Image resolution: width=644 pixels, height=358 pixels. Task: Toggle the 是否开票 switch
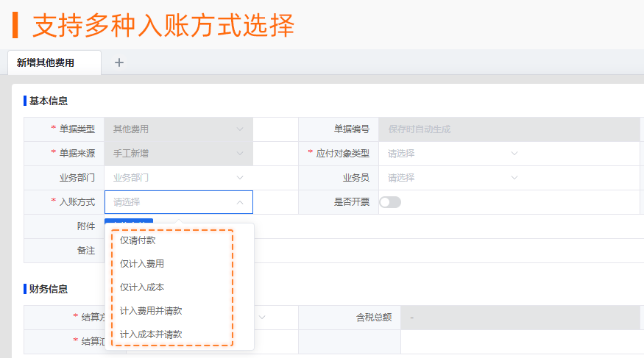[389, 202]
